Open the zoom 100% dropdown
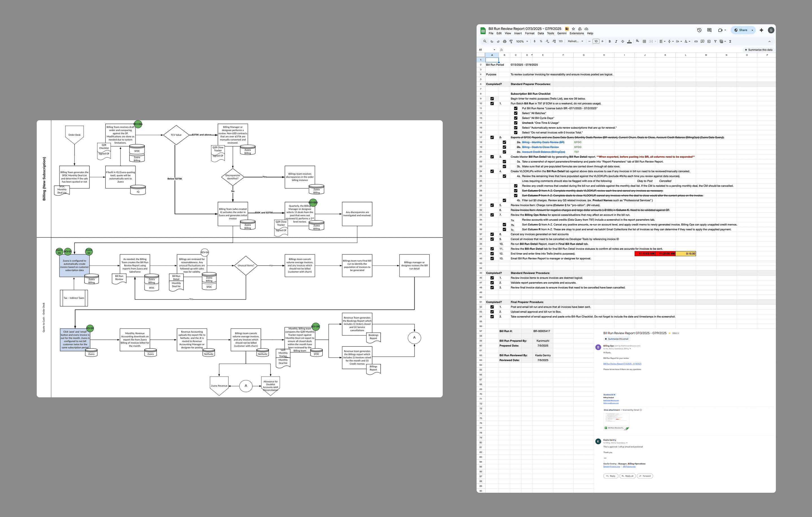The image size is (812, 517). click(x=522, y=41)
